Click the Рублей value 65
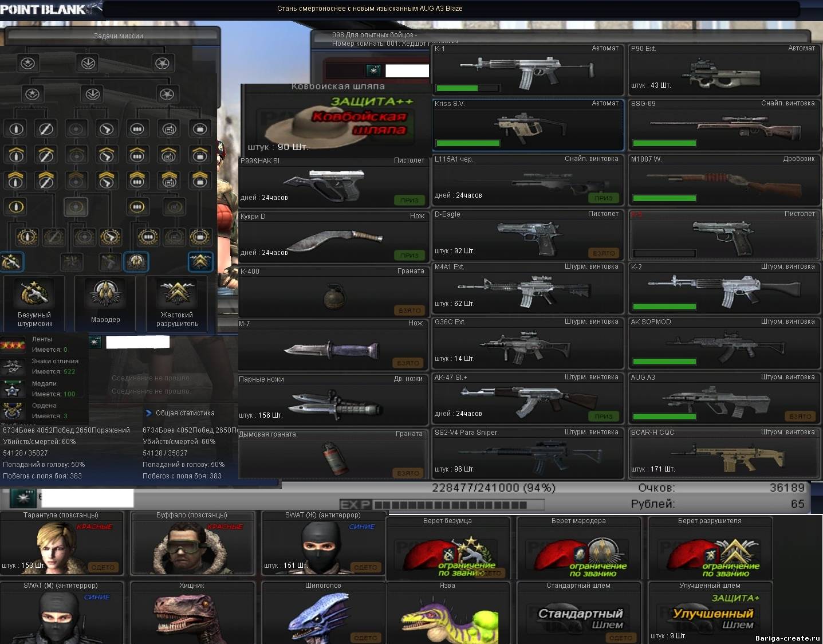The width and height of the screenshot is (823, 644). (797, 504)
